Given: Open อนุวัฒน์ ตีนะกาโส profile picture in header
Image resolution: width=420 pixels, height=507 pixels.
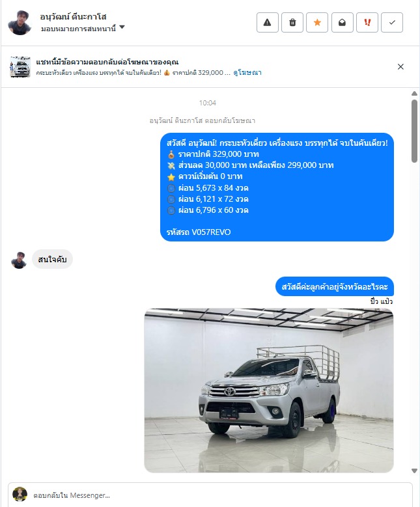Looking at the screenshot, I should pos(20,23).
